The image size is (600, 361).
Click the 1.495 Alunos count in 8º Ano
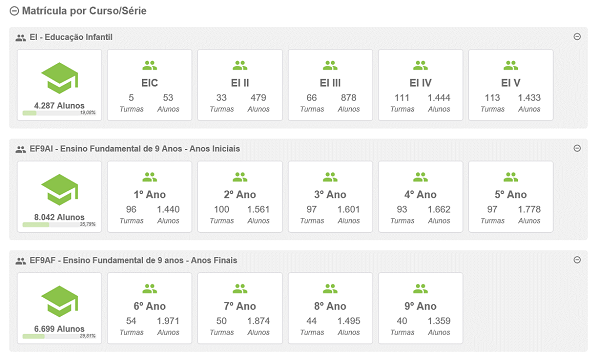tap(349, 325)
